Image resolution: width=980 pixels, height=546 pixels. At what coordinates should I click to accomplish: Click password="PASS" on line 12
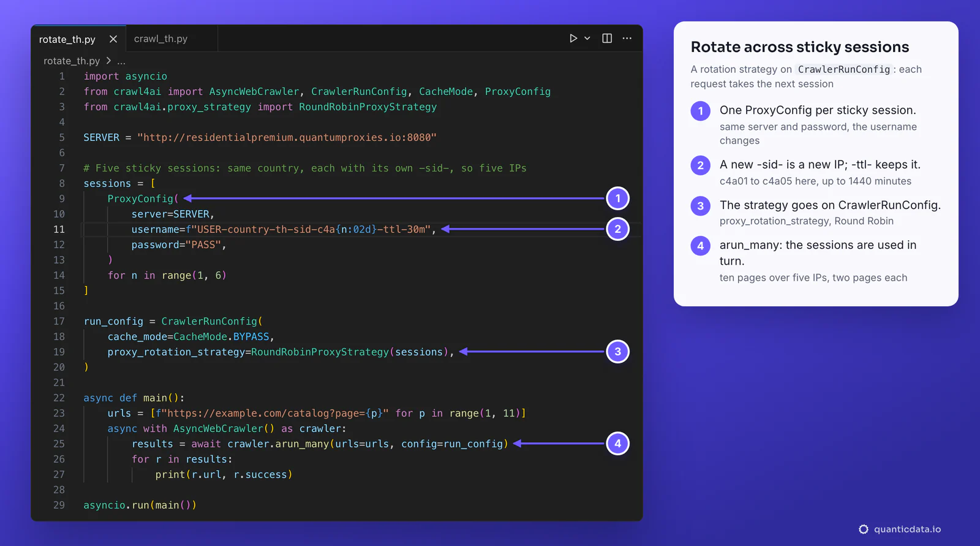click(176, 245)
